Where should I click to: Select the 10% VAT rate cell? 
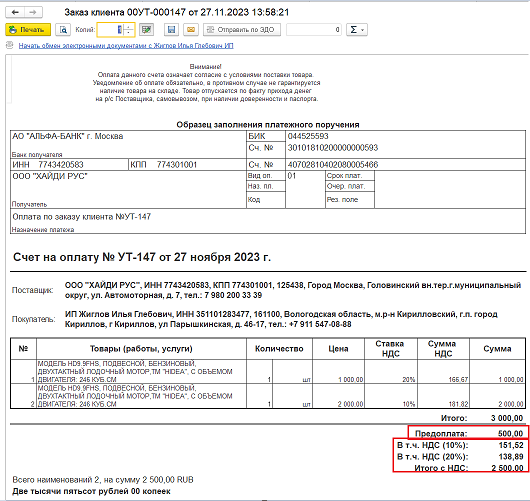[x=391, y=396]
